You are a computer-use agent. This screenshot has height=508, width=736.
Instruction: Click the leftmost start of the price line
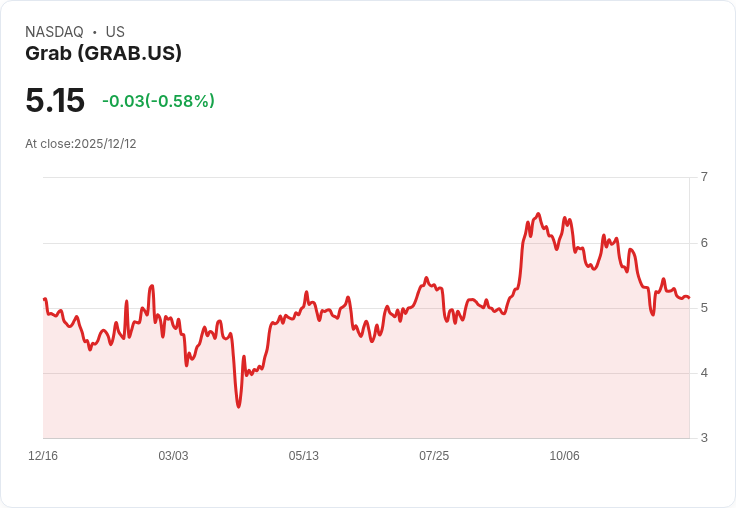[x=44, y=299]
